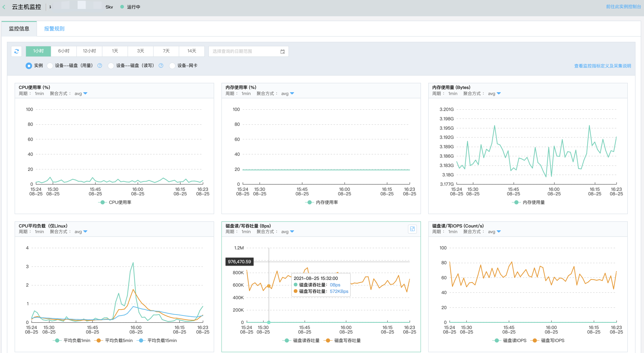Toggle the 磁盘写IOPS legend series
Image resolution: width=644 pixels, height=353 pixels.
(548, 340)
